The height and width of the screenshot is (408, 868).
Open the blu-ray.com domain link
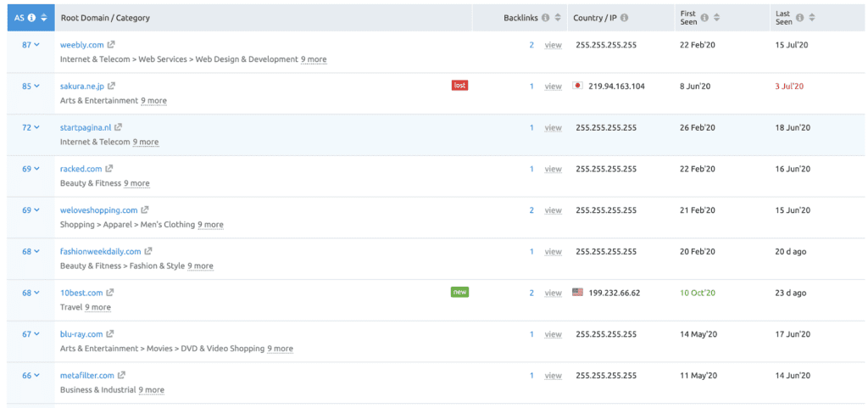81,334
